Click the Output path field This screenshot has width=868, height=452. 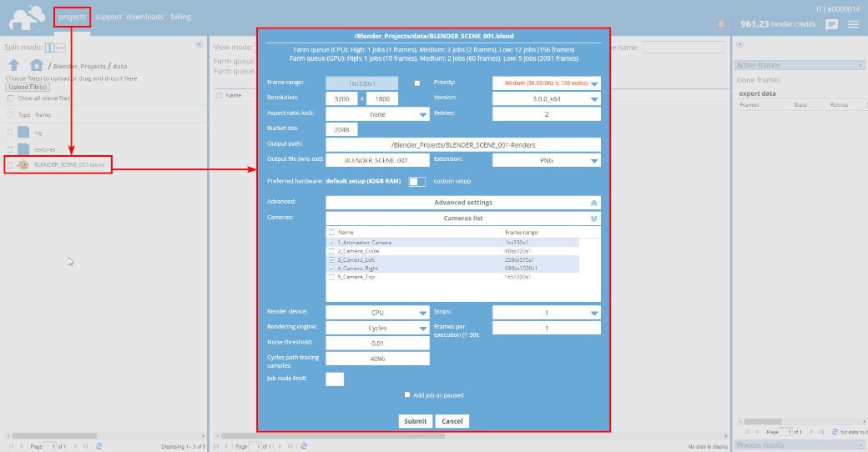coord(462,145)
